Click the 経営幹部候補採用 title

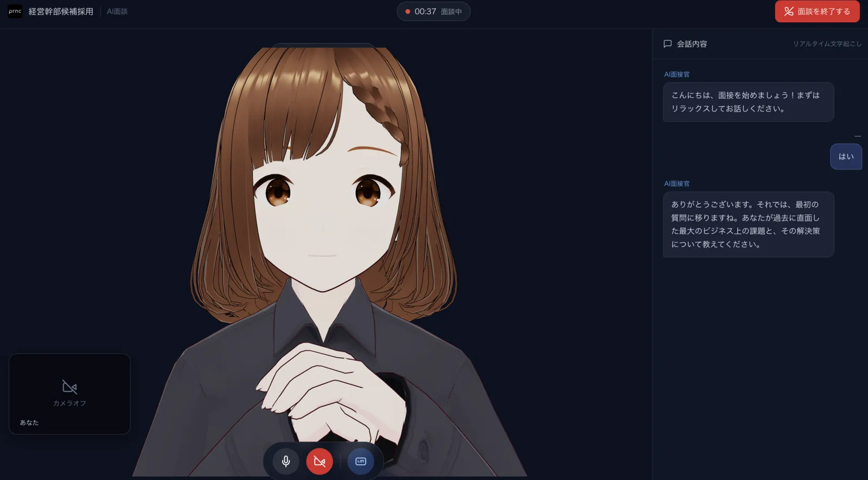pos(61,11)
